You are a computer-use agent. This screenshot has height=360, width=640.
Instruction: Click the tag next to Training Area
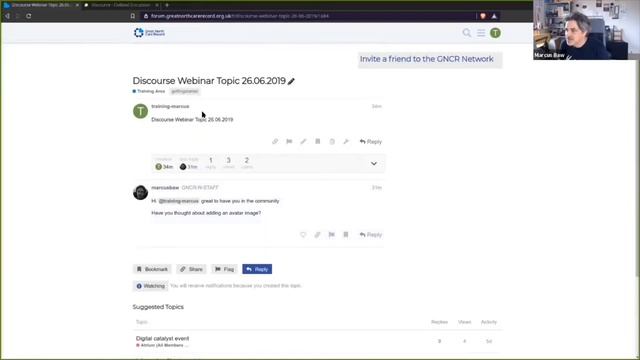point(184,91)
